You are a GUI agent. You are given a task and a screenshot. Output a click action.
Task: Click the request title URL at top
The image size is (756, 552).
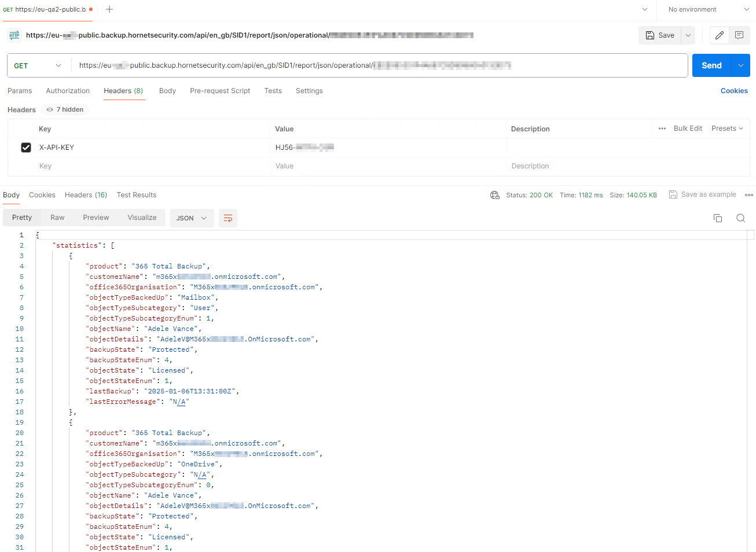[x=249, y=35]
